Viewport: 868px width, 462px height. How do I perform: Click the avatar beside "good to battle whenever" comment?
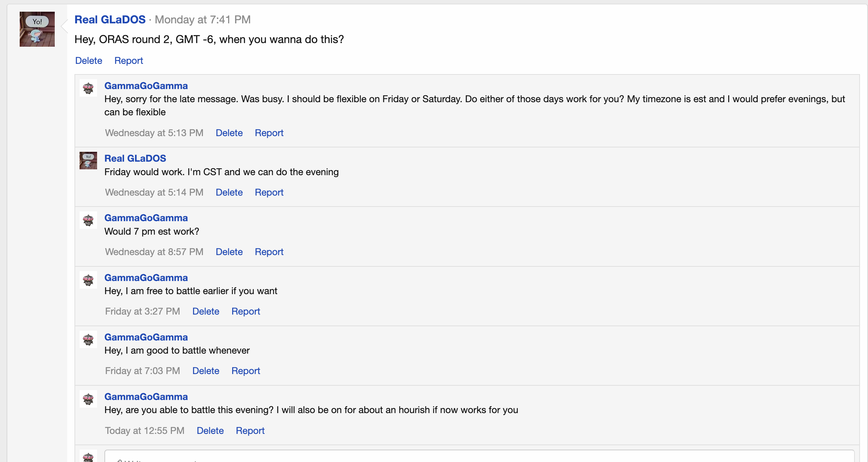(x=88, y=339)
